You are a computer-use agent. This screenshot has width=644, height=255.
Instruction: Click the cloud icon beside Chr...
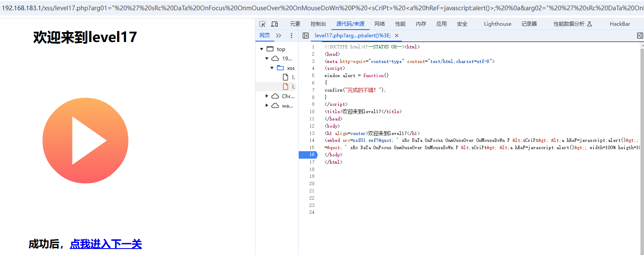point(275,96)
